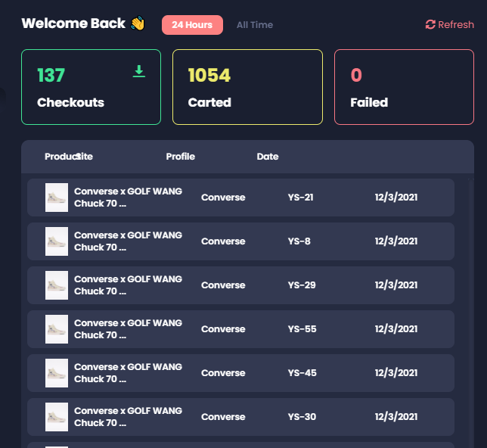Viewport: 487px width, 448px height.
Task: Click date 12/3/2021 in YS-45 row
Action: point(396,373)
